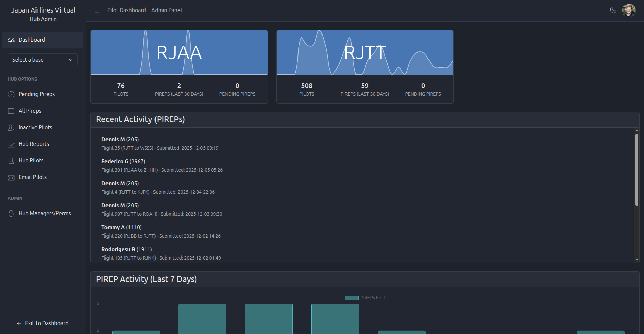The image size is (644, 334).
Task: Open Pilot Dashboard in top navigation
Action: 126,10
